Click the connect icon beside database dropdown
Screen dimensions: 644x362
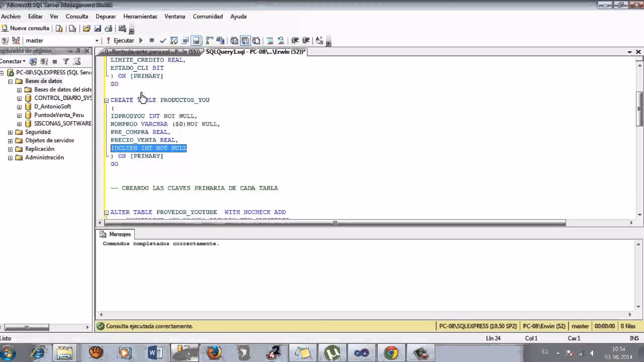[5, 41]
